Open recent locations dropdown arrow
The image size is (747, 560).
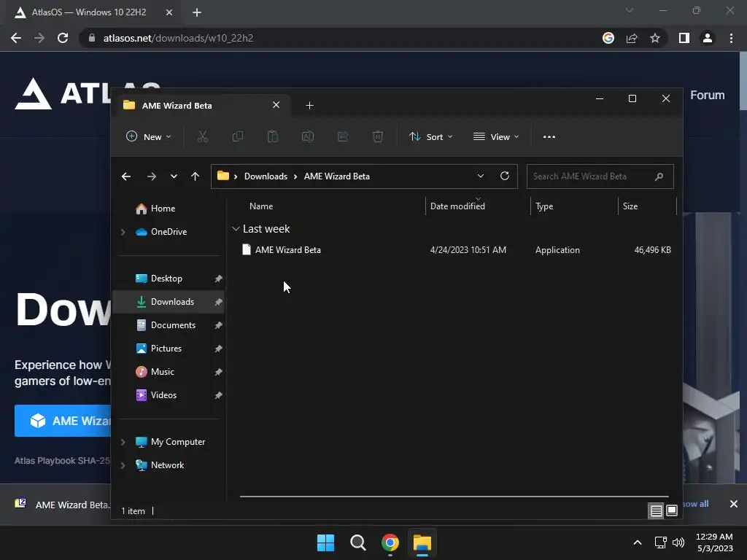(x=174, y=176)
